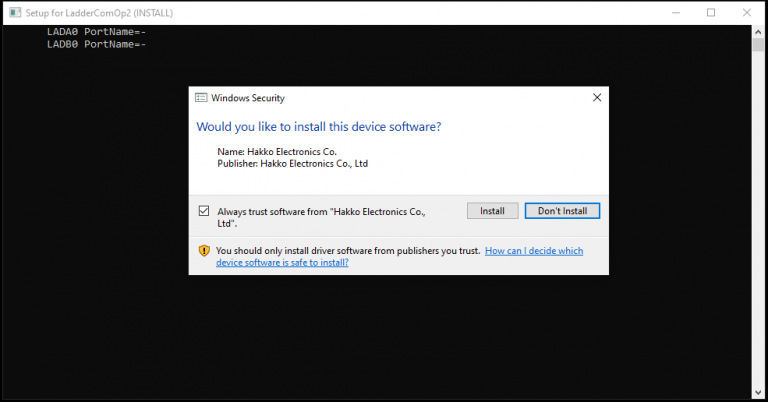Screen dimensions: 768x402
Task: Click the LADA0 PortName console line
Action: pyautogui.click(x=97, y=32)
